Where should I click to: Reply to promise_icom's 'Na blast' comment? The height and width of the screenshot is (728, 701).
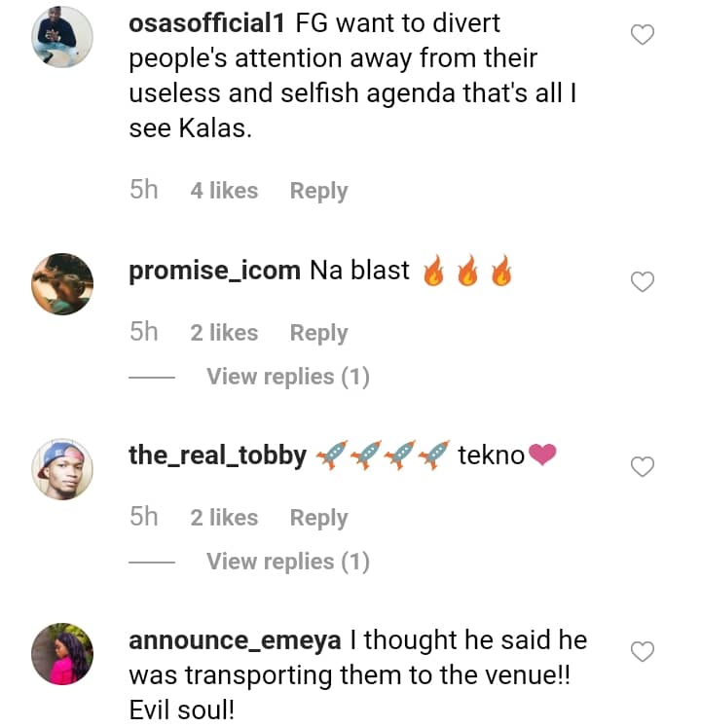tap(318, 333)
